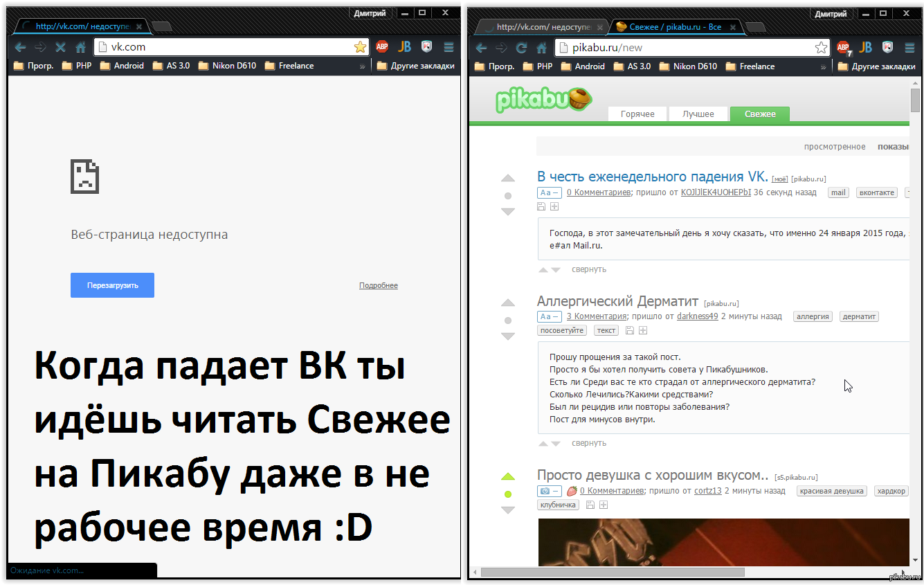
Task: Open the 'PHP' bookmarks folder in the vk.com window
Action: click(x=76, y=66)
